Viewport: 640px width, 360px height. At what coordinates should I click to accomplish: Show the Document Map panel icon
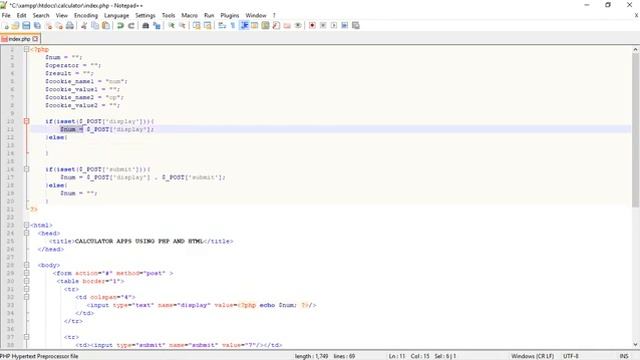pos(265,26)
